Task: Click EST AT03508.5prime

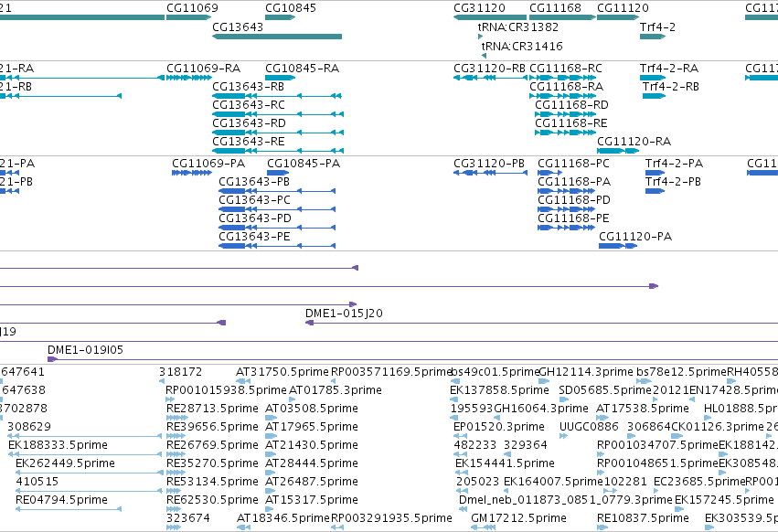Action: pyautogui.click(x=271, y=418)
